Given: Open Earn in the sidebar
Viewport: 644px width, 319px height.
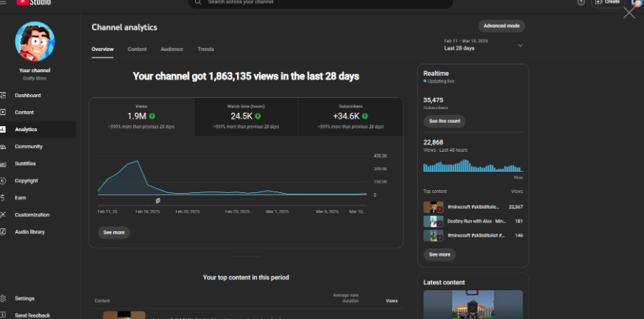Looking at the screenshot, I should click(x=20, y=197).
